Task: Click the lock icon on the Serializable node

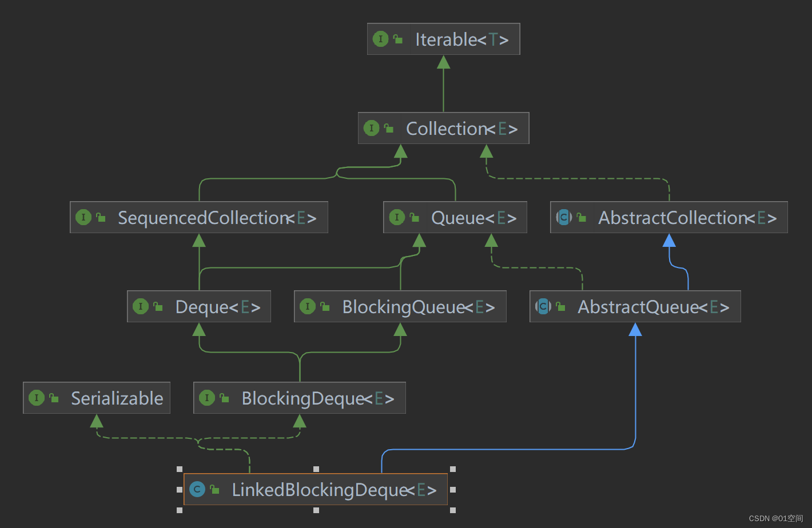Action: pyautogui.click(x=53, y=398)
